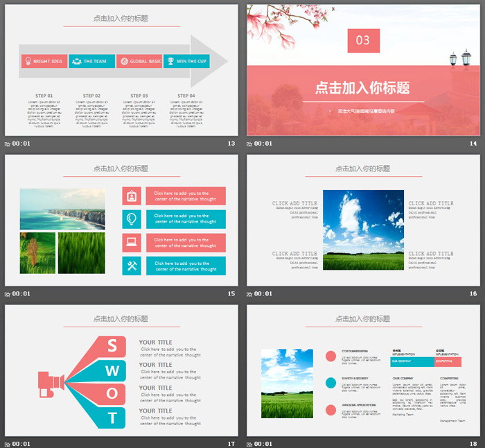Click the teal circle bullet on slide 18
The height and width of the screenshot is (448, 485).
coord(330,382)
